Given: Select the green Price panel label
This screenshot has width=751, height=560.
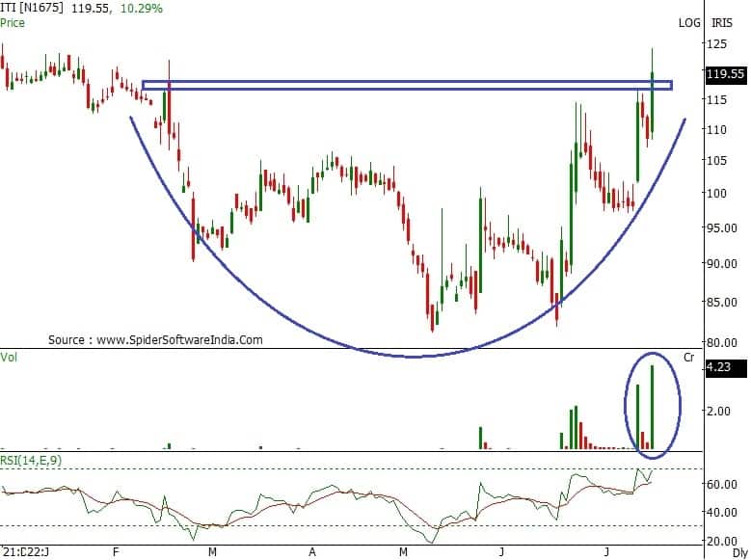Looking at the screenshot, I should pos(14,21).
